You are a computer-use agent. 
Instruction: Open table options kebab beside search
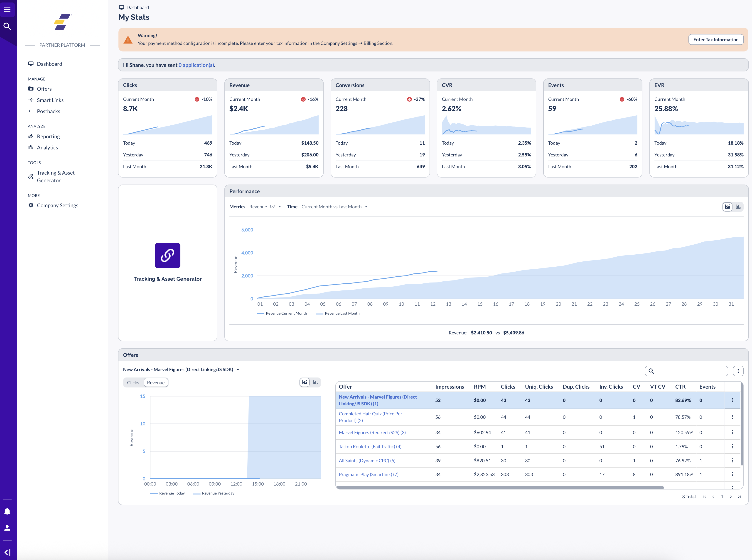[738, 371]
